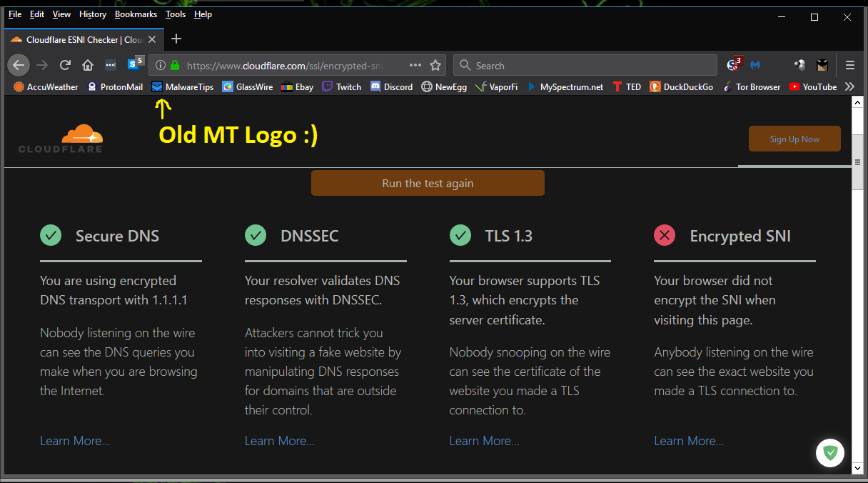This screenshot has height=483, width=868.
Task: Open the AccuWeather bookmark
Action: point(46,86)
